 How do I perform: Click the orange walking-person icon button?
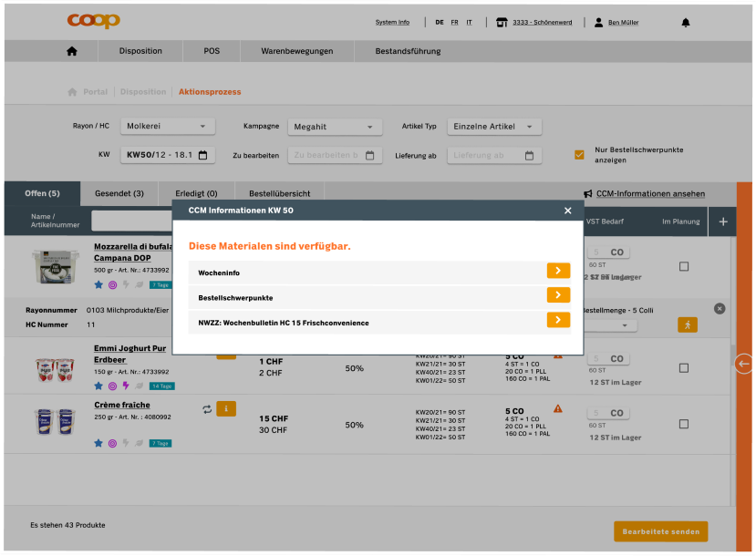tap(687, 324)
